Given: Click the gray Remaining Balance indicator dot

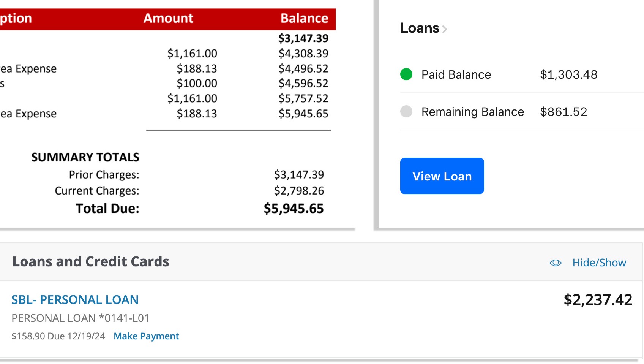Looking at the screenshot, I should (x=406, y=111).
